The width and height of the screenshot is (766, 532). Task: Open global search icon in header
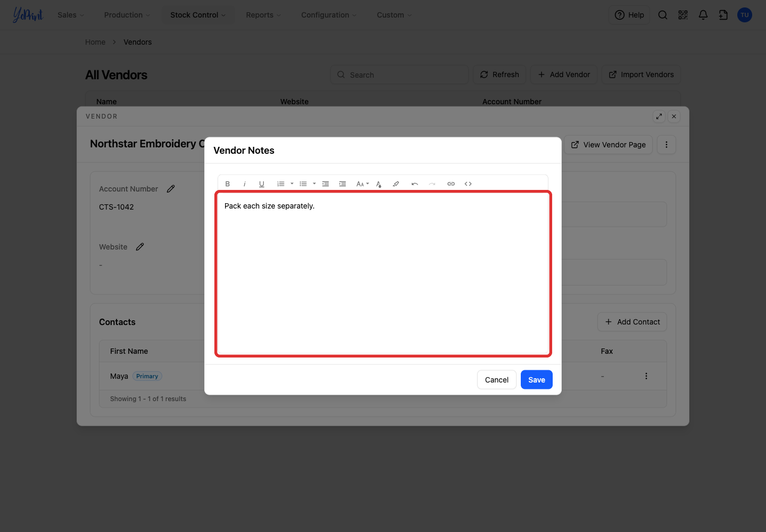pos(663,15)
